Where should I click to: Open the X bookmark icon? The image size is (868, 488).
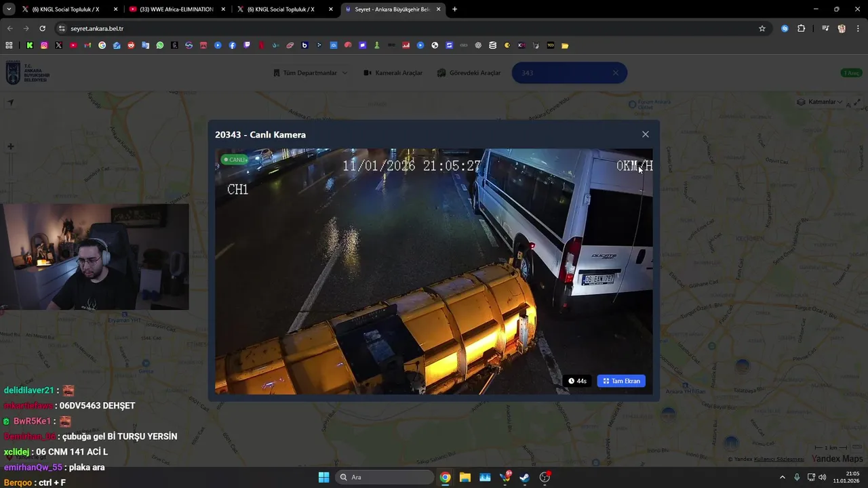pyautogui.click(x=59, y=45)
